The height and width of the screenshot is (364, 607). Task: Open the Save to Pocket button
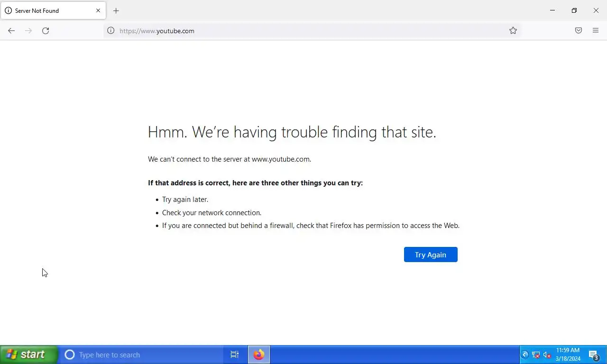pos(579,31)
